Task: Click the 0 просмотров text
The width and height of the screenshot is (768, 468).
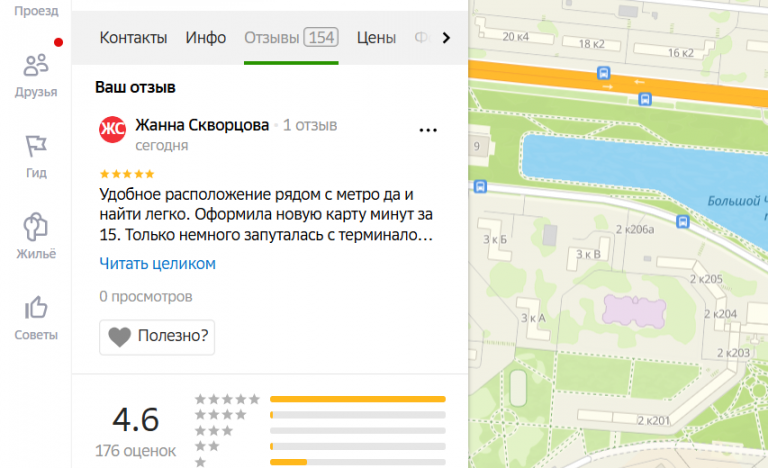Action: [145, 296]
